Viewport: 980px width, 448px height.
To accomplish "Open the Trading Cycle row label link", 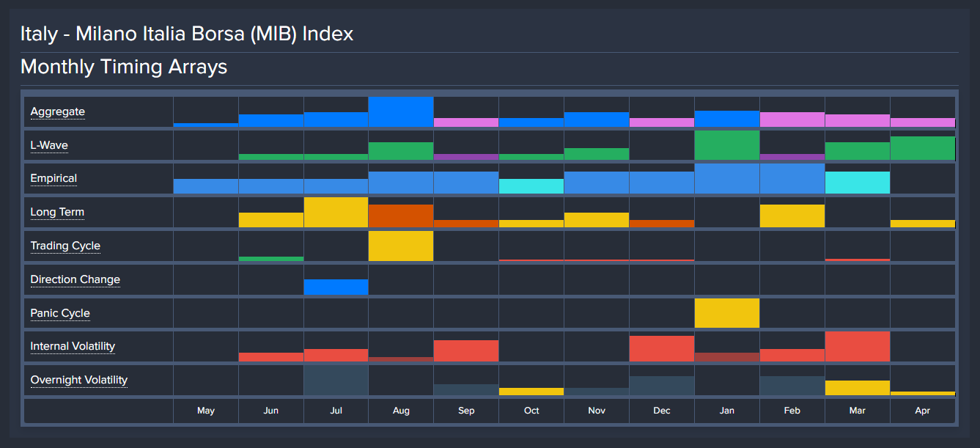I will point(65,246).
